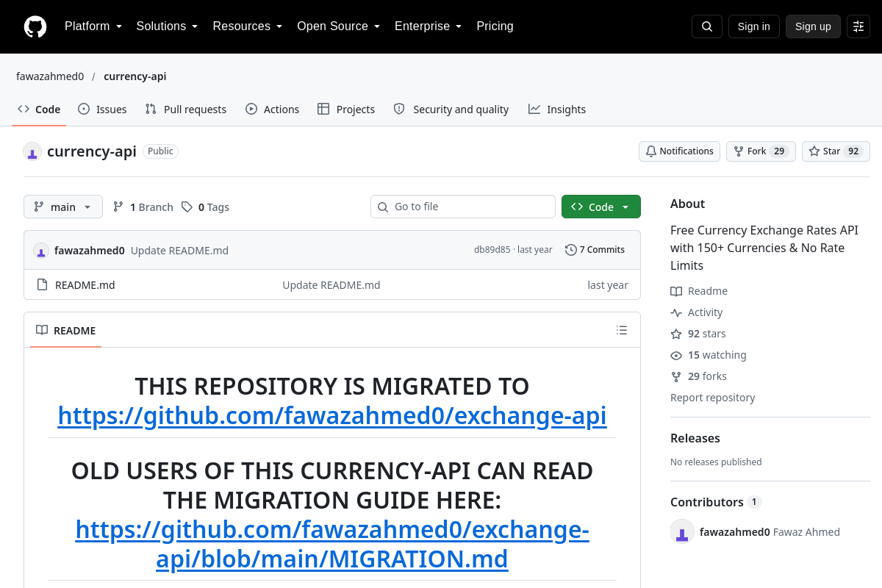Screen dimensions: 882x588
Task: Click the owner avatar beside currency-api title
Action: pyautogui.click(x=32, y=151)
